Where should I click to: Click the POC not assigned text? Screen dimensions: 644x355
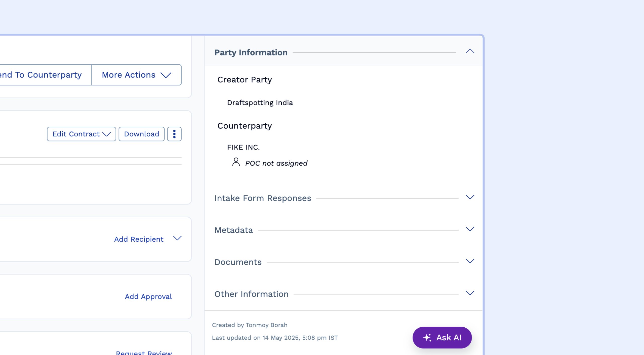tap(276, 163)
